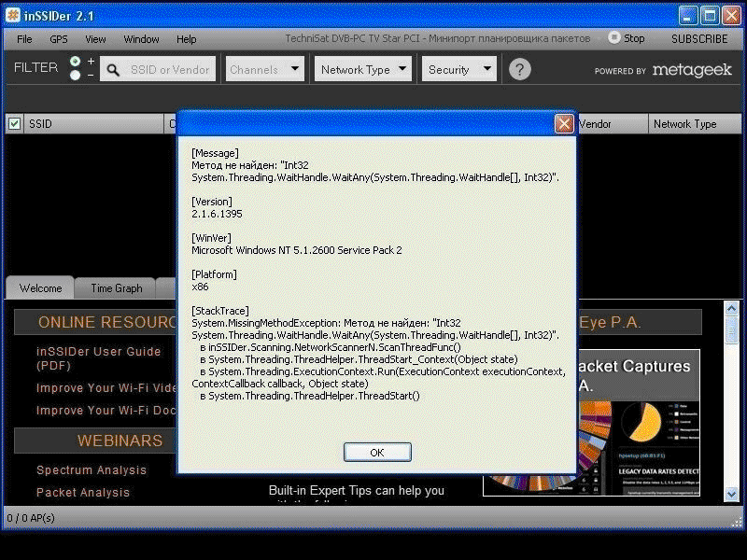Click scrollbar up arrow in Welcome panel
Image resolution: width=747 pixels, height=560 pixels.
point(731,309)
